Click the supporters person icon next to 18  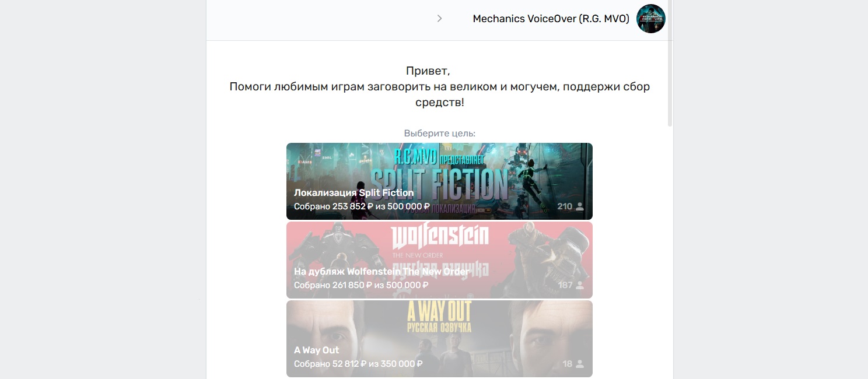(x=579, y=364)
